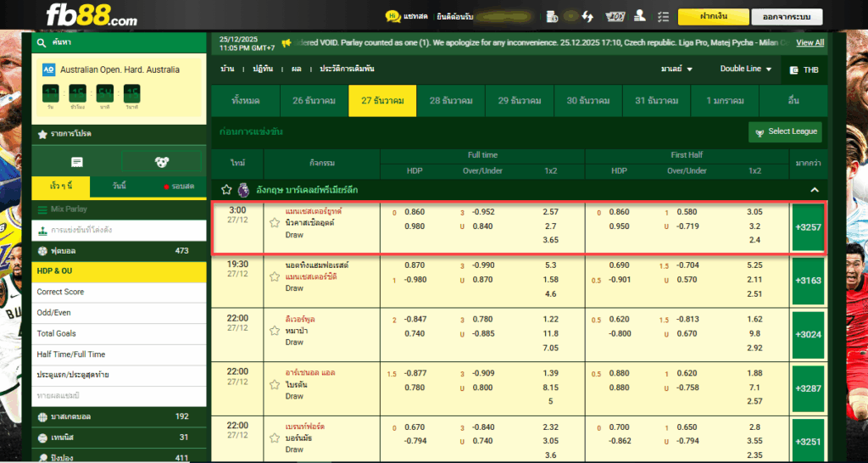Select the 1 มกราคม date tab

click(724, 101)
